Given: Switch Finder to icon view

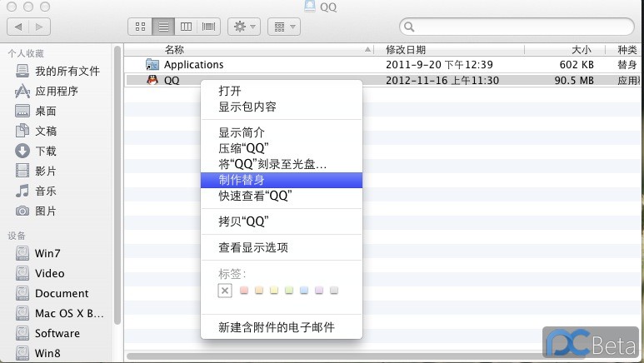Looking at the screenshot, I should pos(140,27).
